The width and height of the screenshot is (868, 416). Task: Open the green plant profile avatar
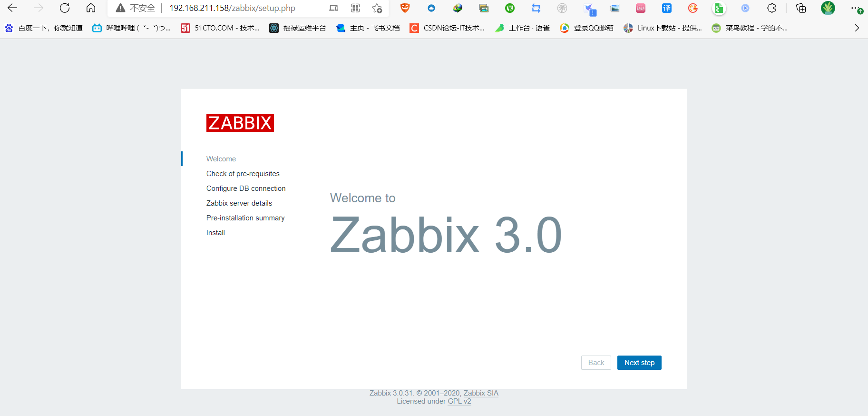pyautogui.click(x=828, y=8)
